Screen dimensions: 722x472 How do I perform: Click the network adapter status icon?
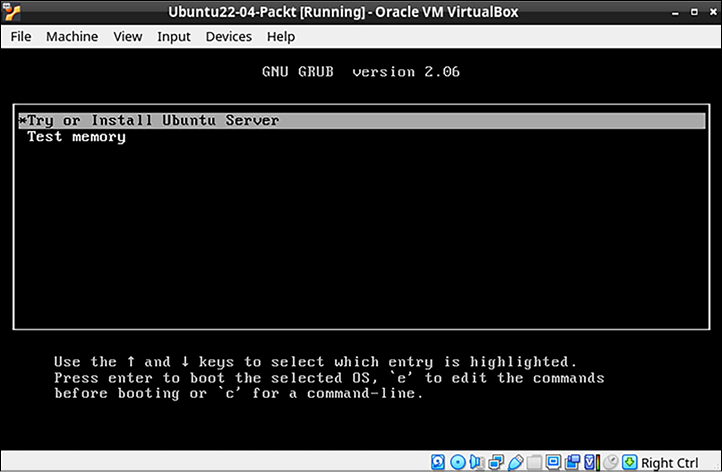pos(496,462)
